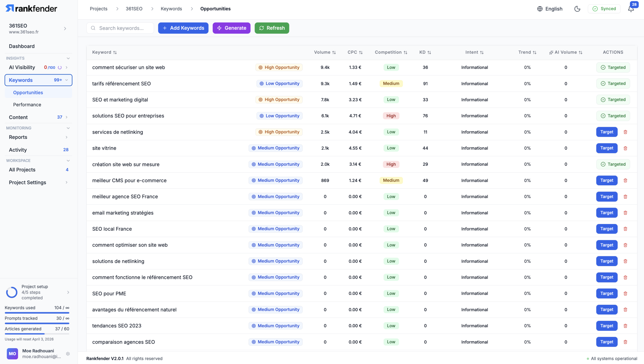Untarget 'comment sécuriser un site web' keyword
Image resolution: width=644 pixels, height=364 pixels.
click(x=613, y=67)
